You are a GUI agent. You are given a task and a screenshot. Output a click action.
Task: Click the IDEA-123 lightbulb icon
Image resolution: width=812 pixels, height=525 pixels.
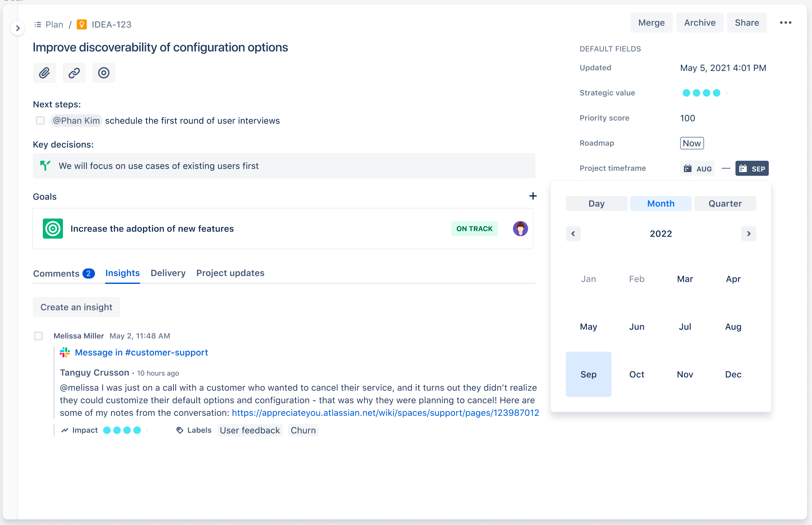(x=81, y=24)
